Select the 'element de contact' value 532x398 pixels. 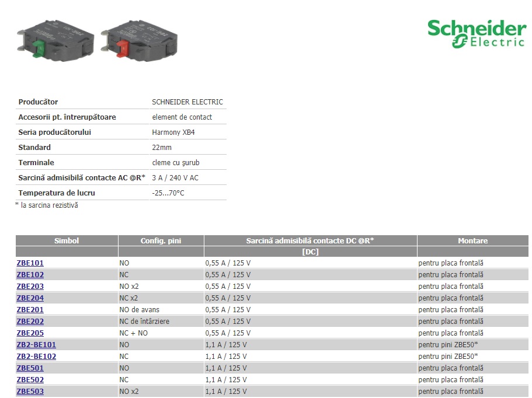tap(182, 117)
